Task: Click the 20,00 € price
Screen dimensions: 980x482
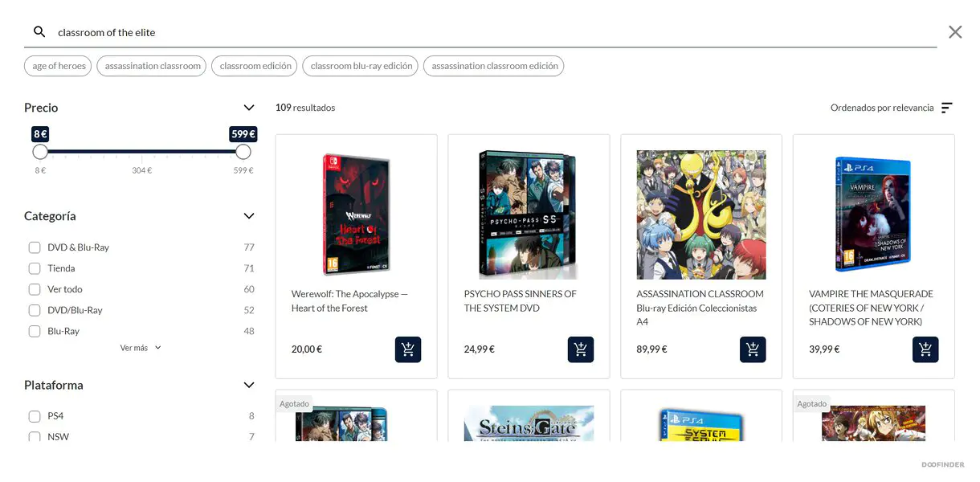Action: [307, 349]
